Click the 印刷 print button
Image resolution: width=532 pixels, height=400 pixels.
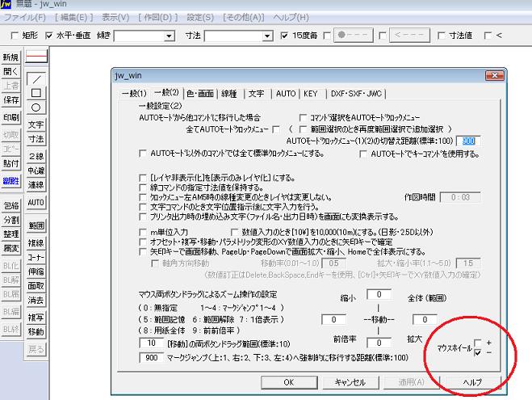point(10,117)
